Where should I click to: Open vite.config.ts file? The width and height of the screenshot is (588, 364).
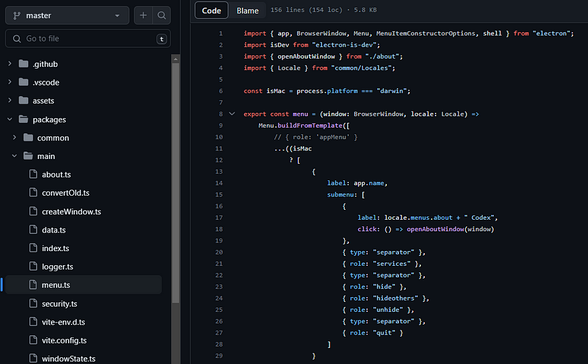[63, 341]
